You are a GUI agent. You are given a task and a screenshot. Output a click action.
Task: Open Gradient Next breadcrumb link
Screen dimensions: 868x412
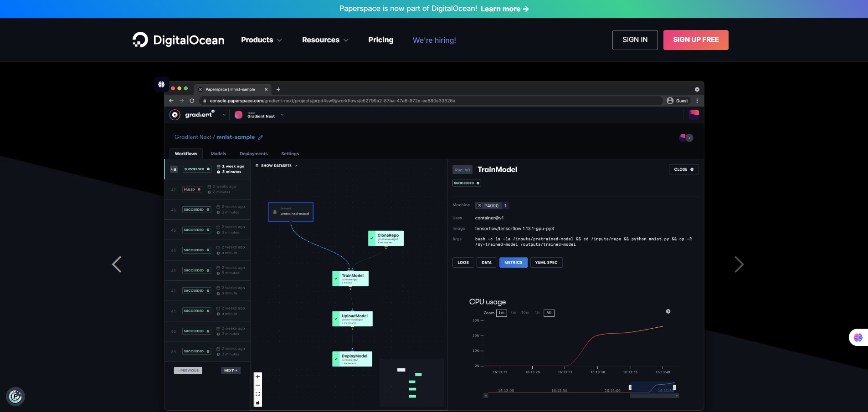193,137
